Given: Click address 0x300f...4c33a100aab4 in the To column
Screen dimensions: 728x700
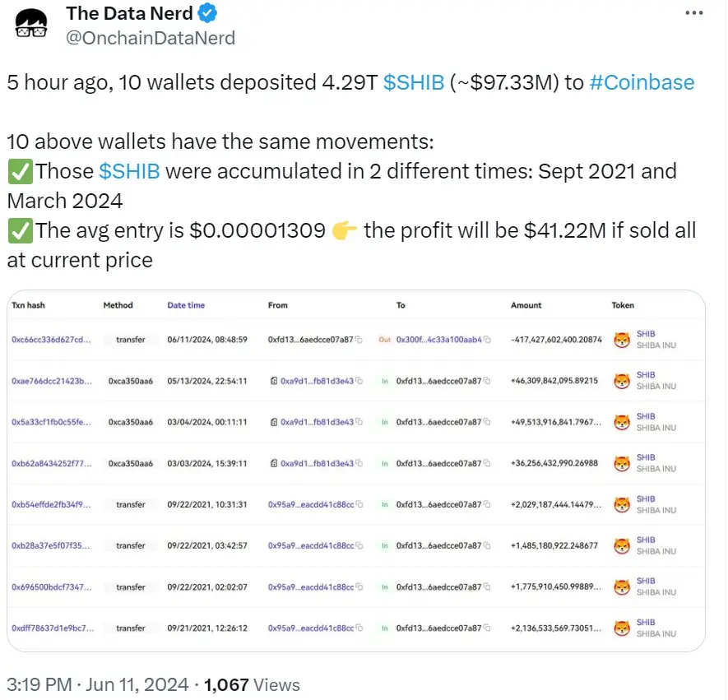Looking at the screenshot, I should pos(438,339).
